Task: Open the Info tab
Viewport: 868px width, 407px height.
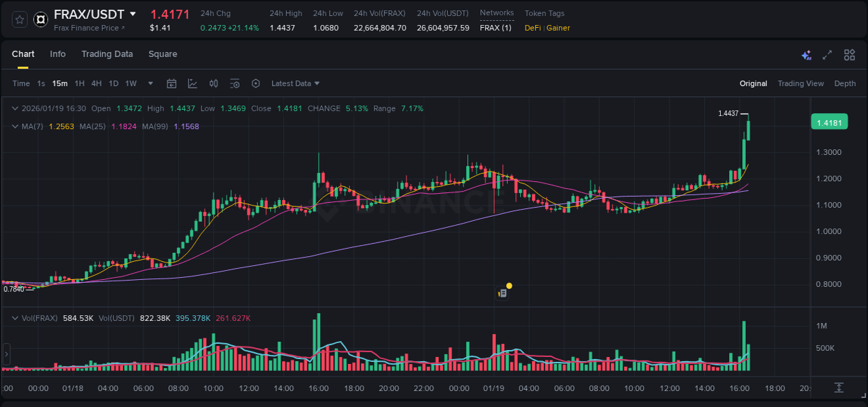Action: [58, 54]
